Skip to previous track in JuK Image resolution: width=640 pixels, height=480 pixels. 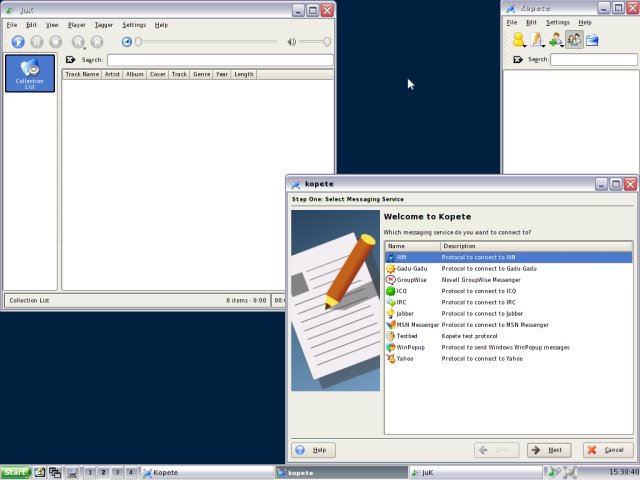[x=78, y=42]
